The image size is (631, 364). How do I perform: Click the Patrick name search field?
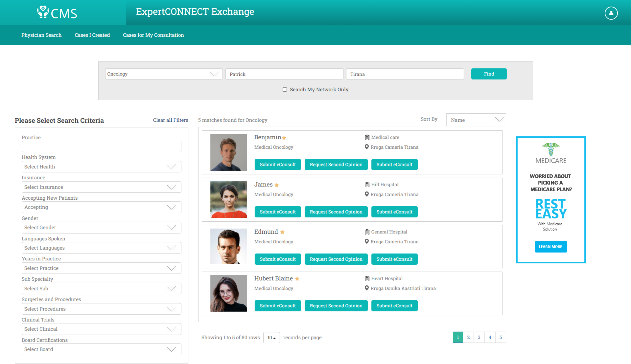click(x=284, y=74)
